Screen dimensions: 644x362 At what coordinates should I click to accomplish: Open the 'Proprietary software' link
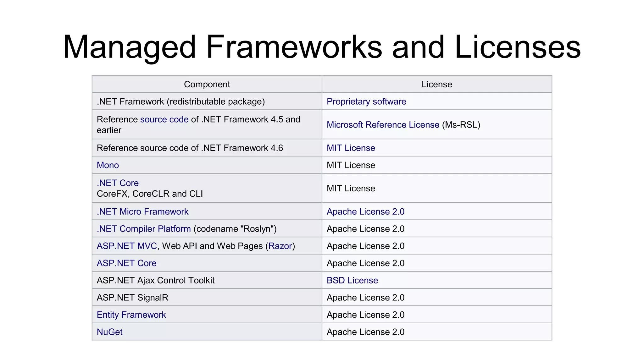366,101
